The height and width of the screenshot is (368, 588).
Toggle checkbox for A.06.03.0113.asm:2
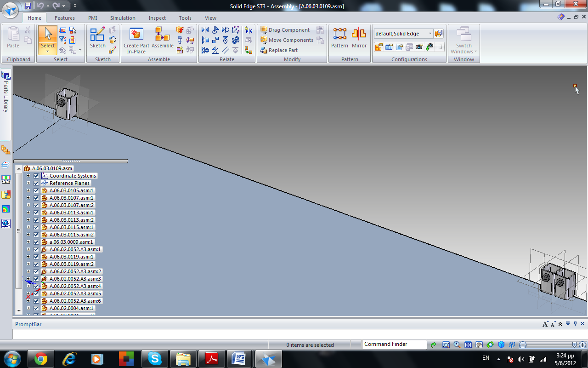[x=36, y=220]
